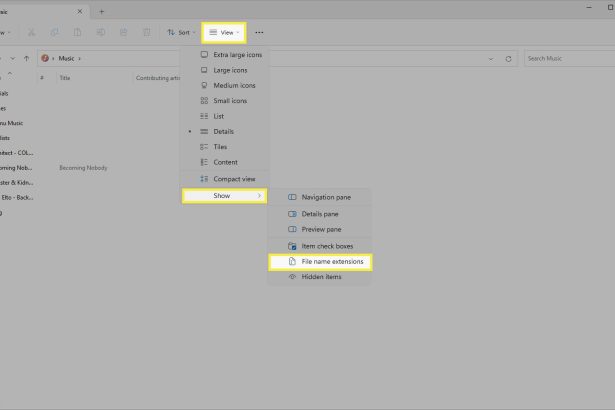Open a new File Explorer tab

(x=102, y=12)
